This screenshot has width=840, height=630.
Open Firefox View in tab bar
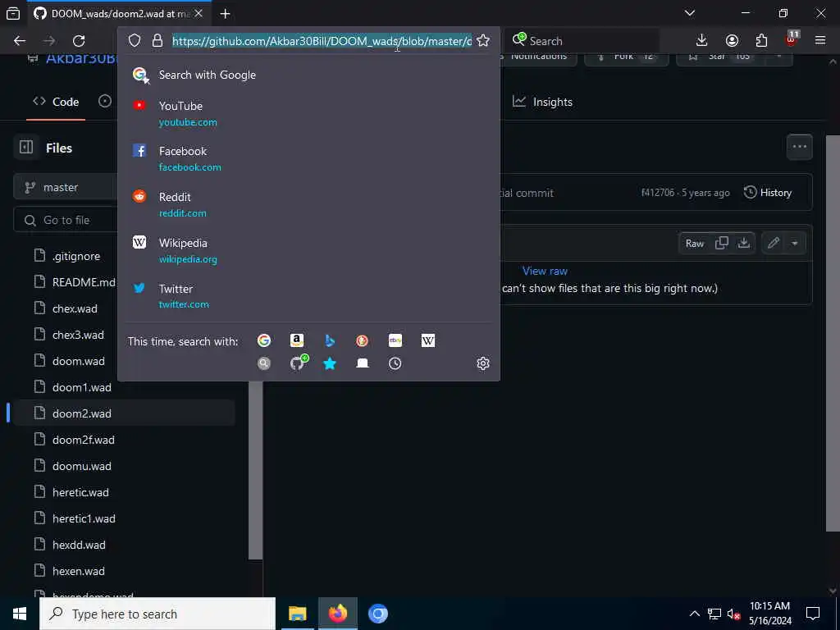pyautogui.click(x=13, y=13)
